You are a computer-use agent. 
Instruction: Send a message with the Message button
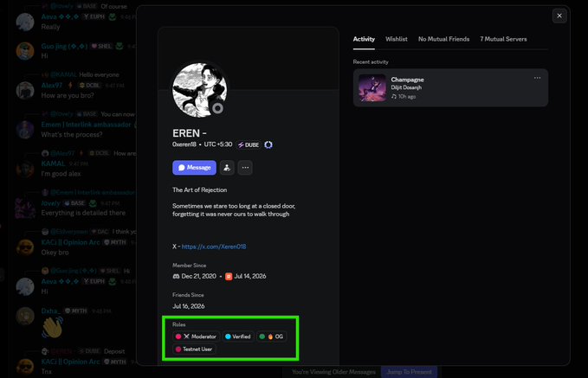click(194, 168)
